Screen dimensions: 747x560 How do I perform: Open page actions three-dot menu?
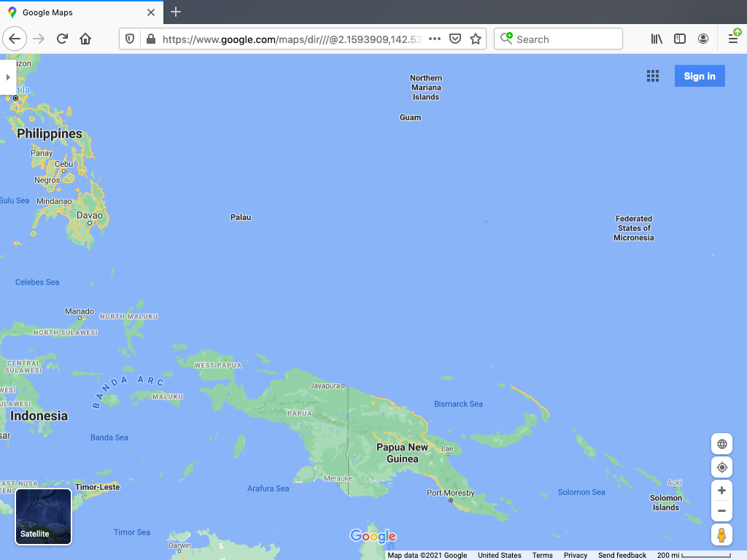435,39
